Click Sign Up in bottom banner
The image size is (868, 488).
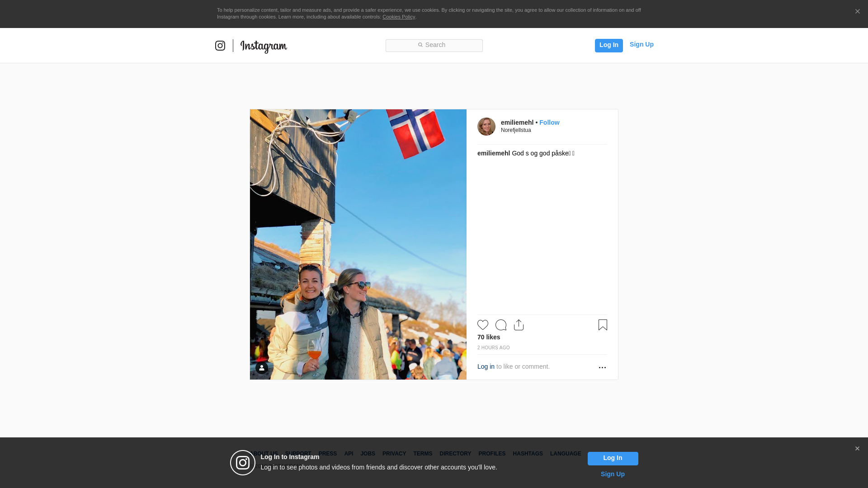pos(613,474)
